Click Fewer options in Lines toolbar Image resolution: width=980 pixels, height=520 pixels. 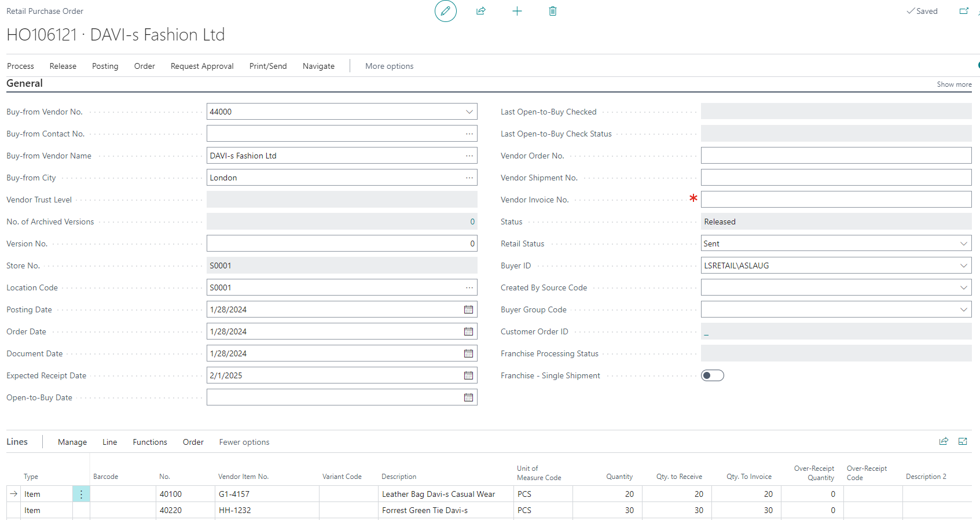point(244,442)
